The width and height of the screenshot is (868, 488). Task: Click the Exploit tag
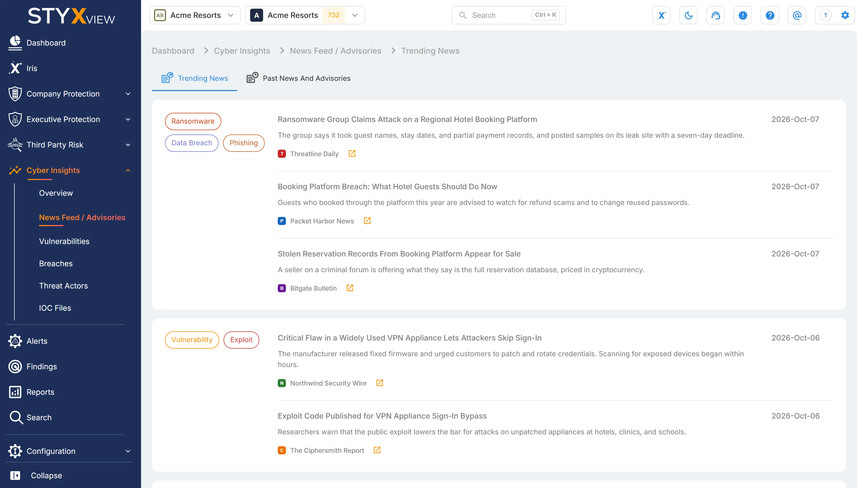tap(241, 340)
